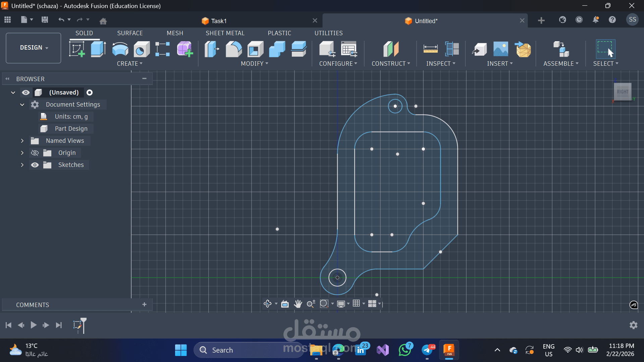
Task: Open the DESIGN workspace dropdown
Action: (x=34, y=48)
